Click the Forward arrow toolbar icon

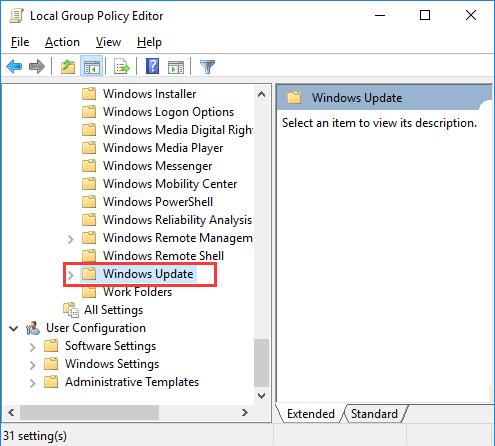point(37,67)
